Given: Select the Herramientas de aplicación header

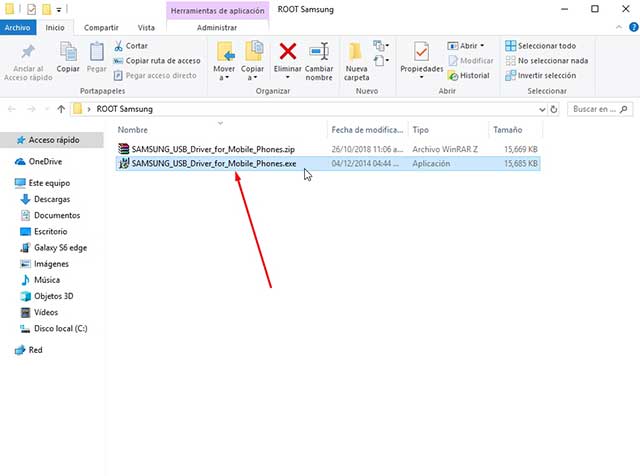Looking at the screenshot, I should click(x=218, y=11).
